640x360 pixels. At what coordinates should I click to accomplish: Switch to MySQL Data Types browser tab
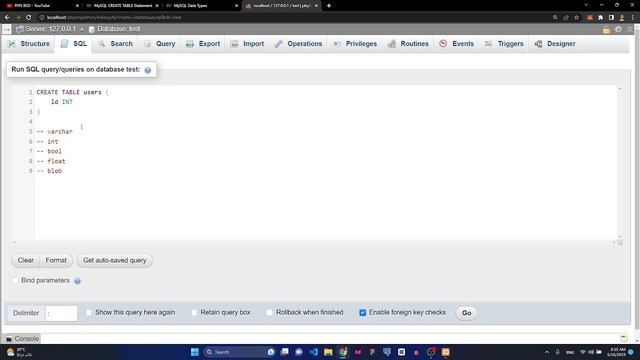(202, 6)
